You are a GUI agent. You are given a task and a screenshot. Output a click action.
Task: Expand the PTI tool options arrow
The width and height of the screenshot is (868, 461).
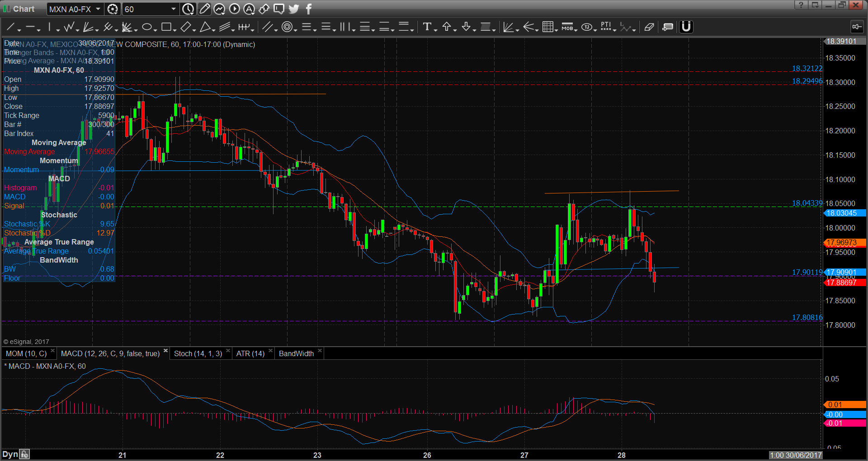click(615, 30)
